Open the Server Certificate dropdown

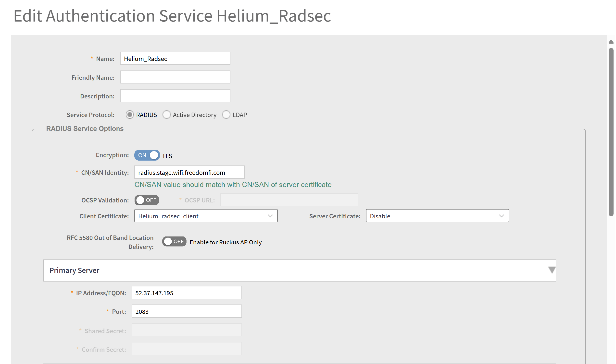pos(437,216)
